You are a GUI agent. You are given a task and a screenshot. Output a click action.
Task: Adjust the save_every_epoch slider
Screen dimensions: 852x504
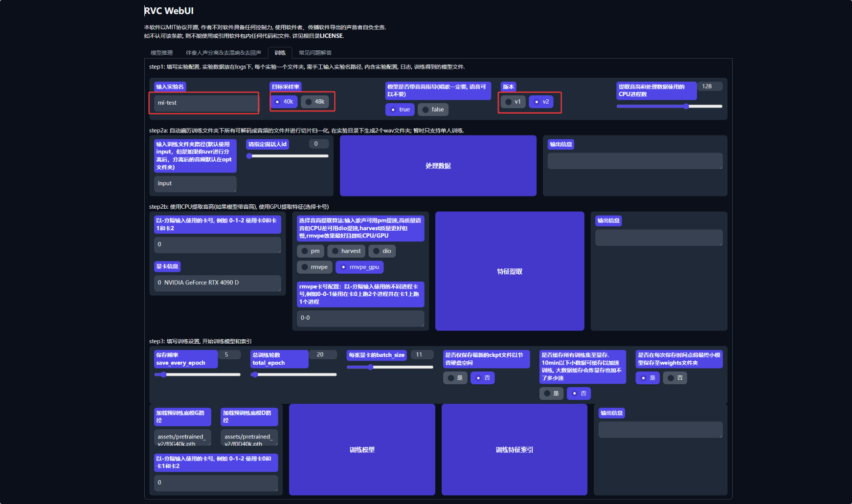tap(164, 374)
